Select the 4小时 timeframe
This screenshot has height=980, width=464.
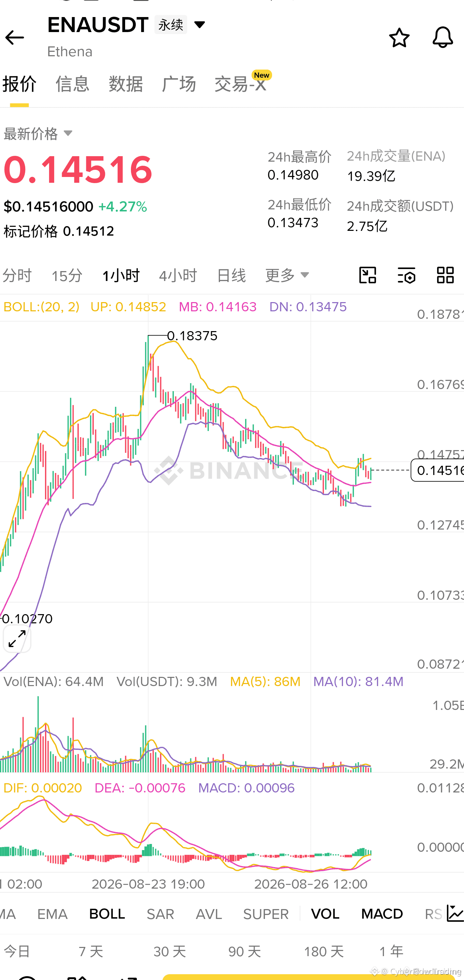point(178,275)
